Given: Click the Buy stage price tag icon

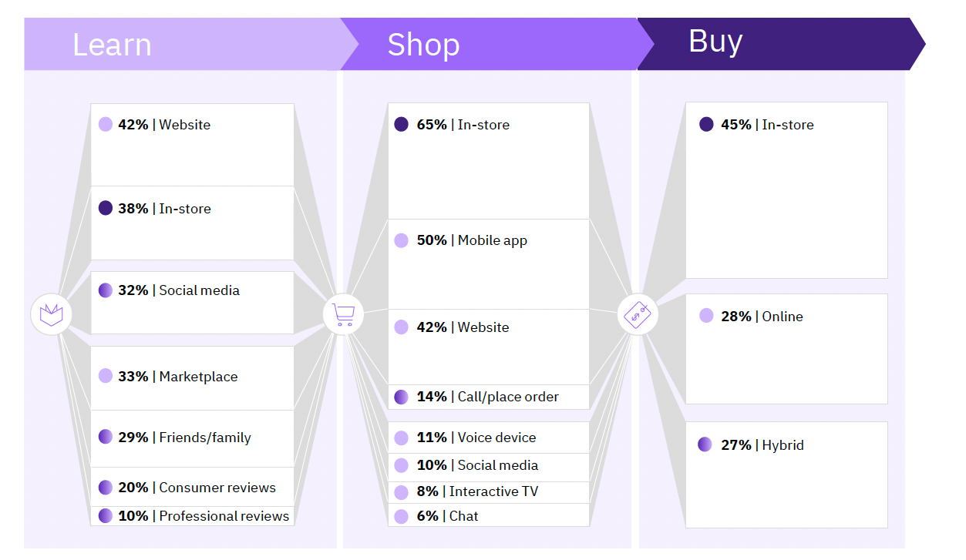Looking at the screenshot, I should (x=638, y=314).
